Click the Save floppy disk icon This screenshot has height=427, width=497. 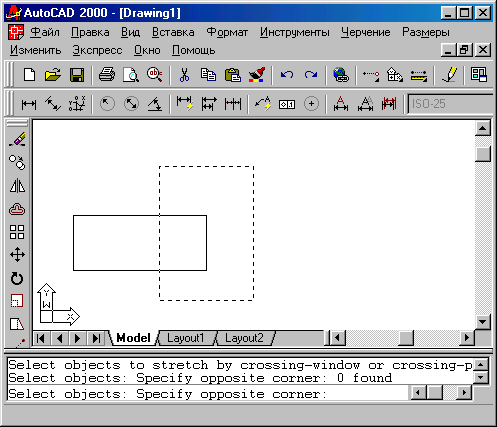tap(77, 75)
